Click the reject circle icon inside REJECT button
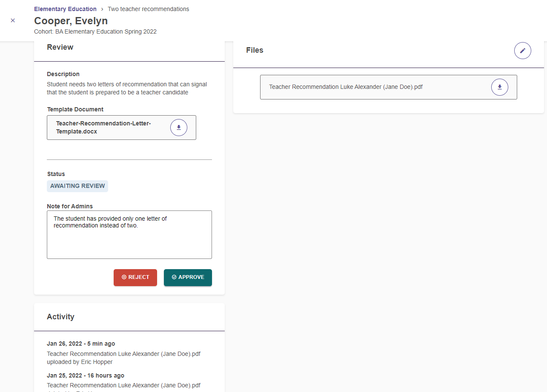The height and width of the screenshot is (392, 547). click(x=124, y=277)
